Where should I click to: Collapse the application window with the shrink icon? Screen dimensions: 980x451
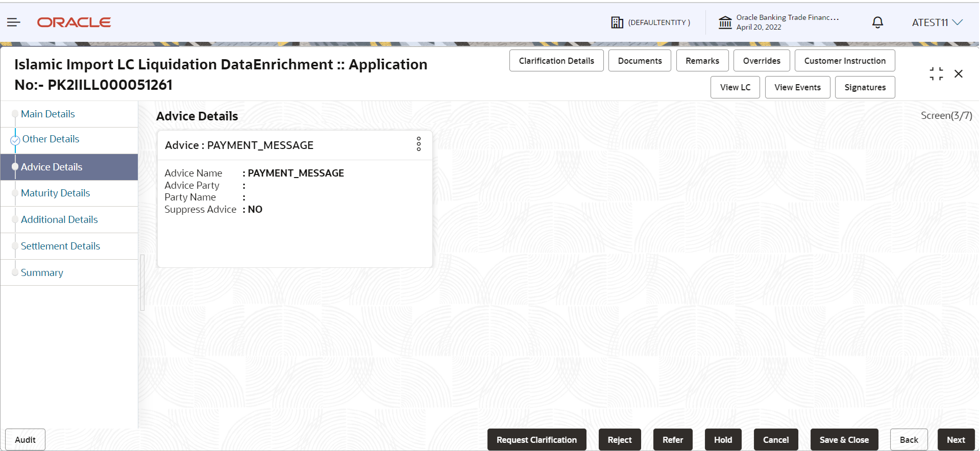936,74
